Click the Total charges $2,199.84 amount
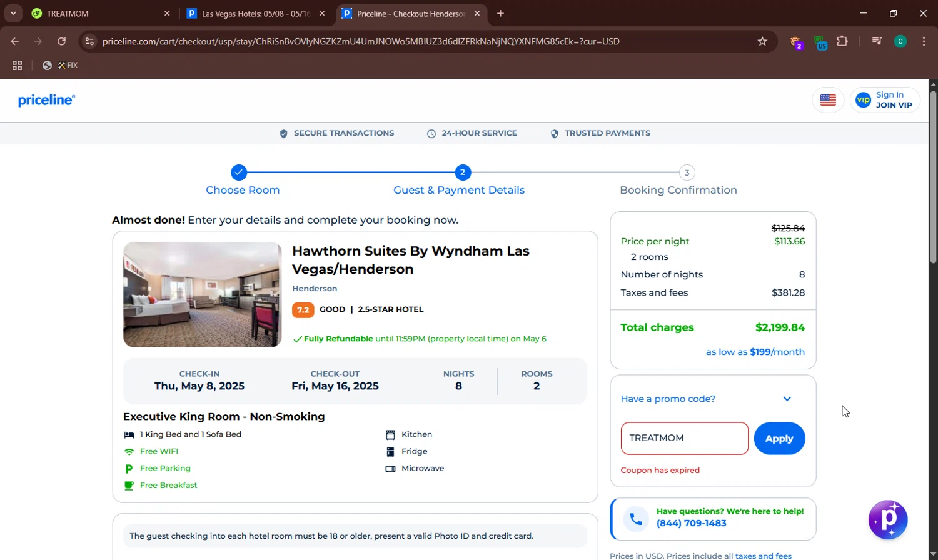Viewport: 938px width, 560px height. (780, 327)
